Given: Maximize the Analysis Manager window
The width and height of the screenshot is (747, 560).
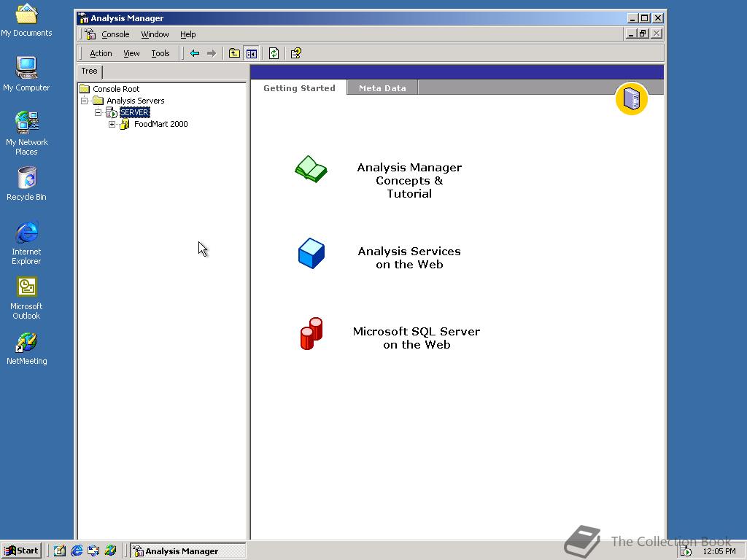Looking at the screenshot, I should point(645,18).
